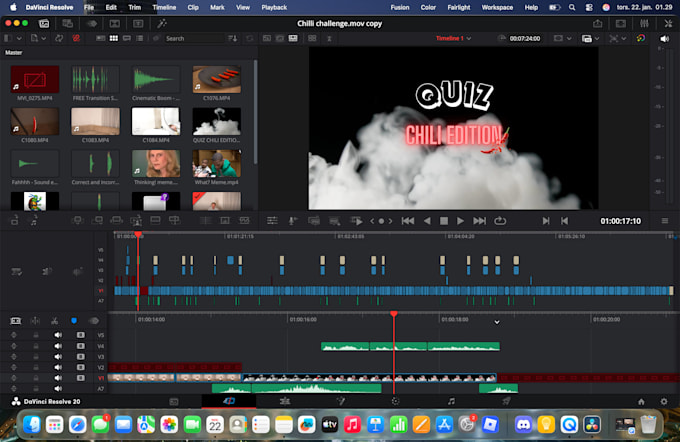Select the Thinking meme clip thumbnail
Viewport: 680px width, 442px height.
[x=156, y=164]
